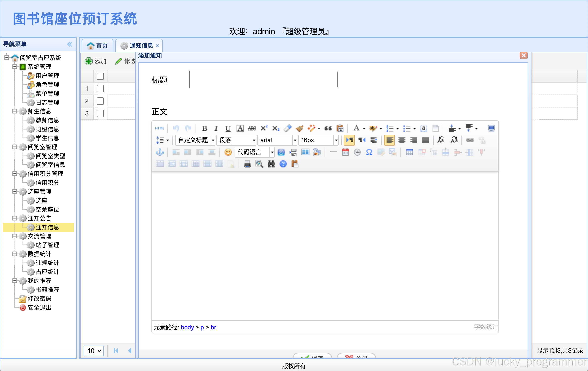The image size is (588, 371).
Task: Collapse the 师生信息 tree node
Action: [15, 111]
